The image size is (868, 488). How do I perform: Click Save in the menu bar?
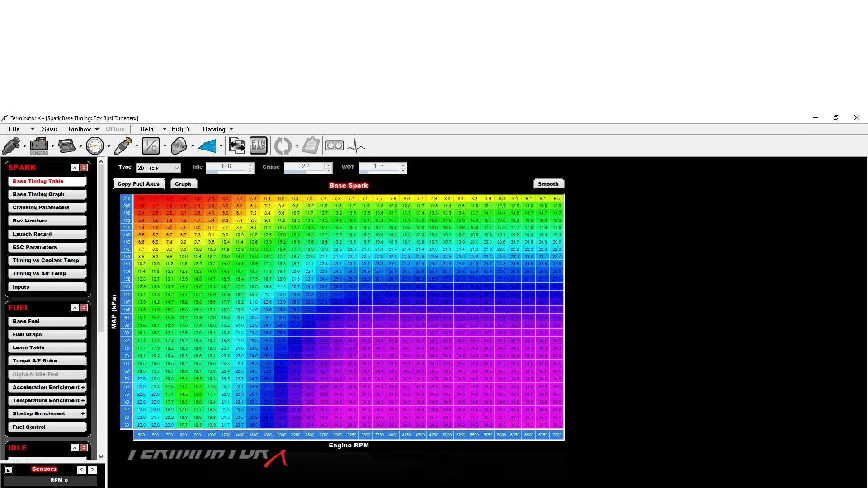pos(49,129)
